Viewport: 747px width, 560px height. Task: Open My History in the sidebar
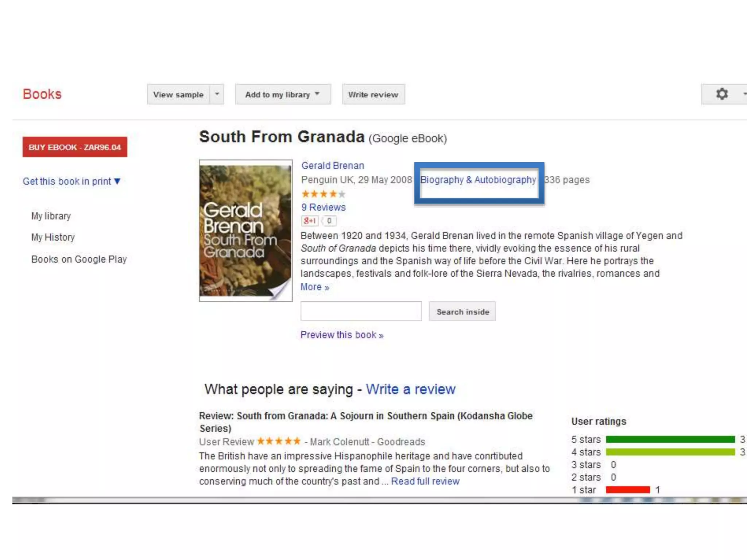(x=53, y=237)
